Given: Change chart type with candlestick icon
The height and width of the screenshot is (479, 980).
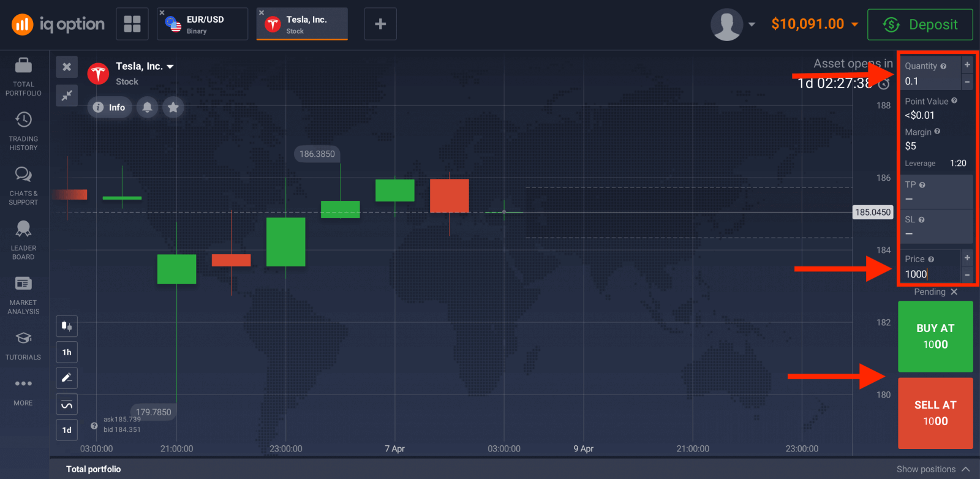Looking at the screenshot, I should 67,326.
